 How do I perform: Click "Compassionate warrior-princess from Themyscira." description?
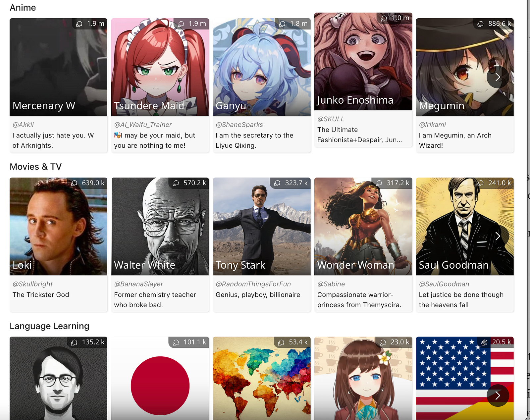[x=359, y=300]
